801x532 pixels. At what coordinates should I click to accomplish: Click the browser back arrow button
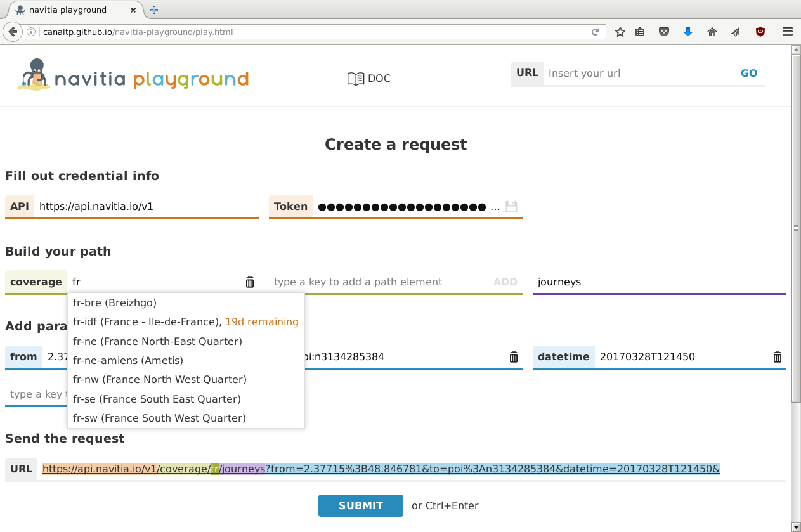[x=12, y=32]
